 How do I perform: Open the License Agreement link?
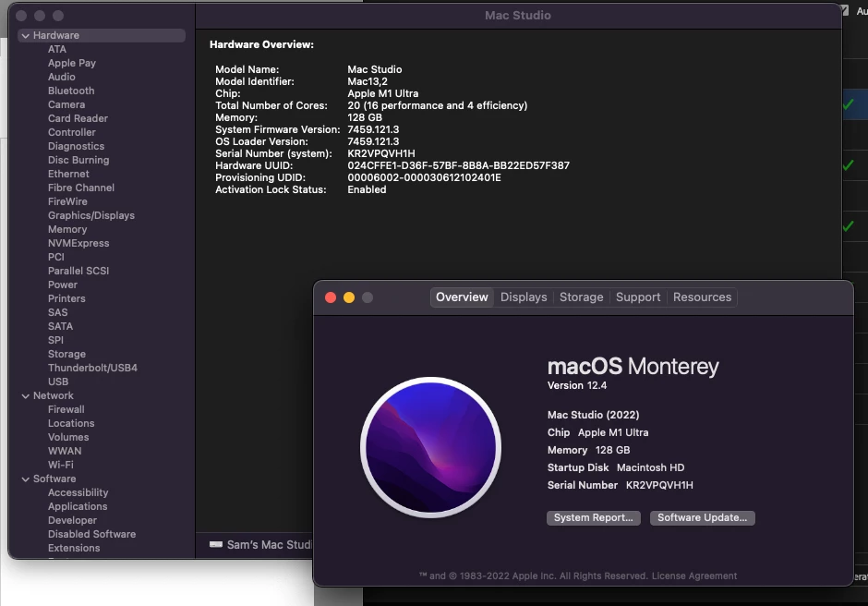pos(694,576)
